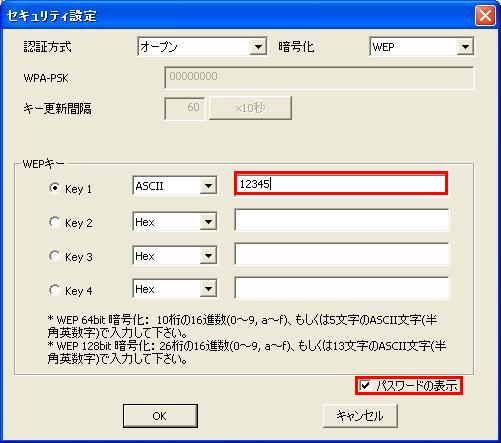Click the empty Key 3 input field

coord(342,254)
